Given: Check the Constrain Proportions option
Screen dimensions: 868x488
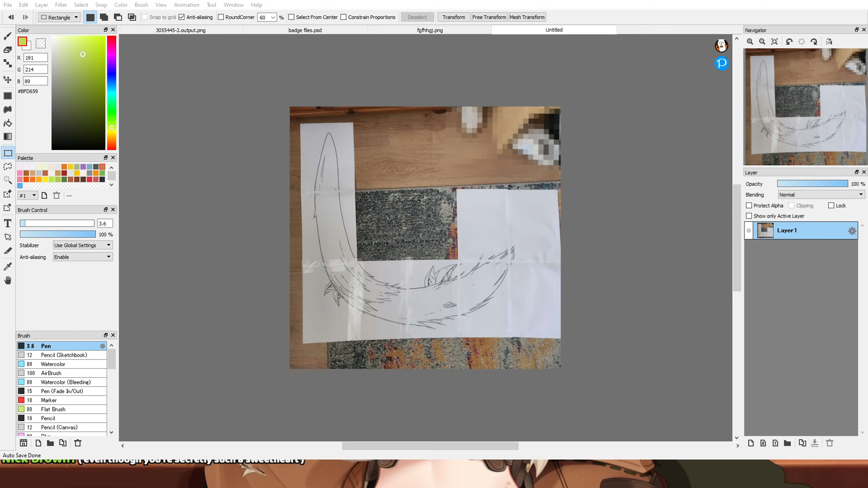Looking at the screenshot, I should pos(343,17).
